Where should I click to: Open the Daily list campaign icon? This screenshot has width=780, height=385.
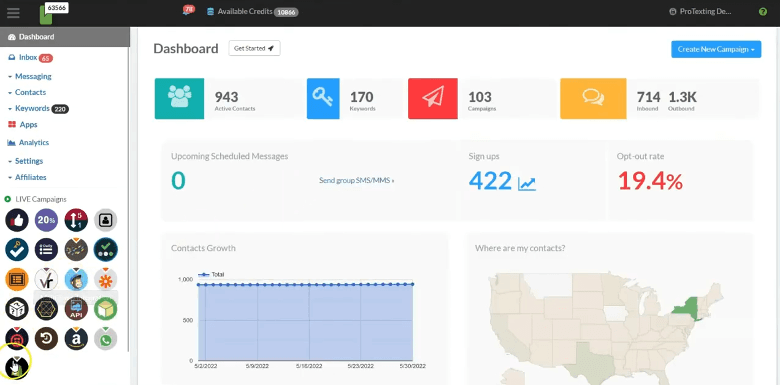46,250
